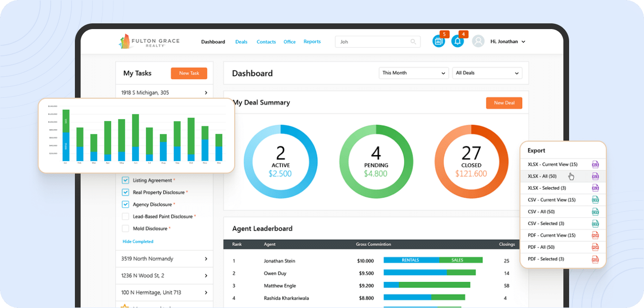Click CSV icon for Selected (3)
The width and height of the screenshot is (644, 308).
(x=595, y=224)
